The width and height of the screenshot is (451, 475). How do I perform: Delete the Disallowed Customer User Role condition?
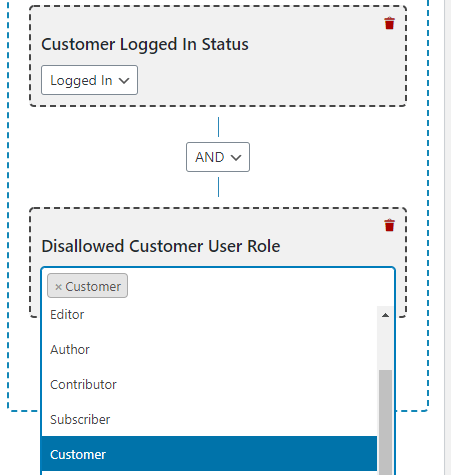tap(389, 225)
